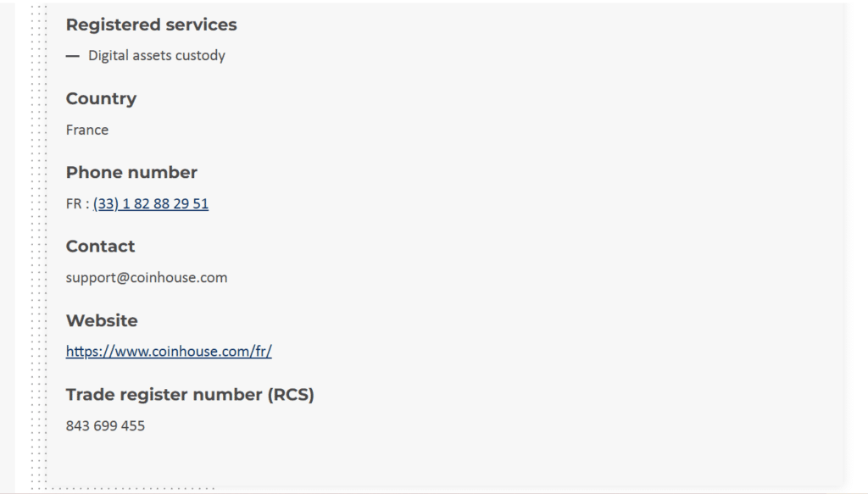The width and height of the screenshot is (868, 494).
Task: Click the (33) country code in the phone link
Action: point(106,203)
